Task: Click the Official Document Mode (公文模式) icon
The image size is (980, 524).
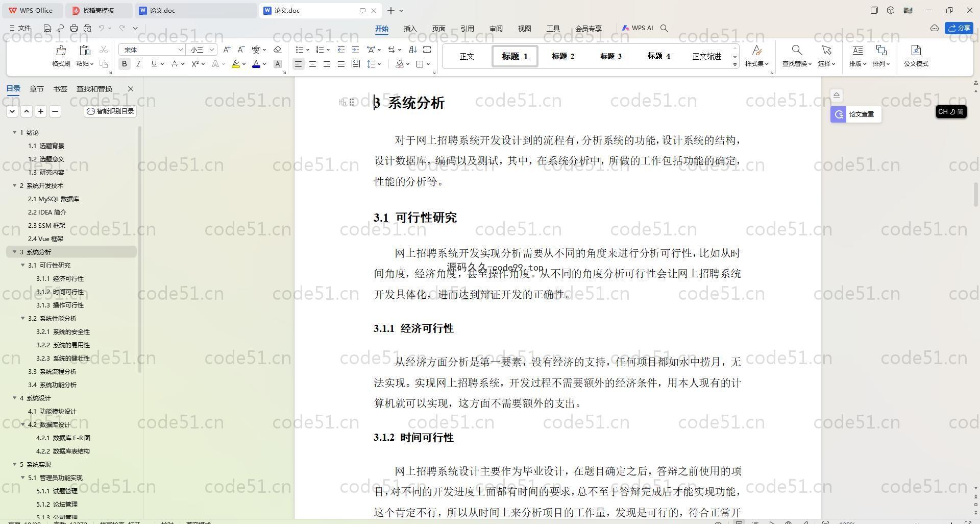Action: click(916, 50)
